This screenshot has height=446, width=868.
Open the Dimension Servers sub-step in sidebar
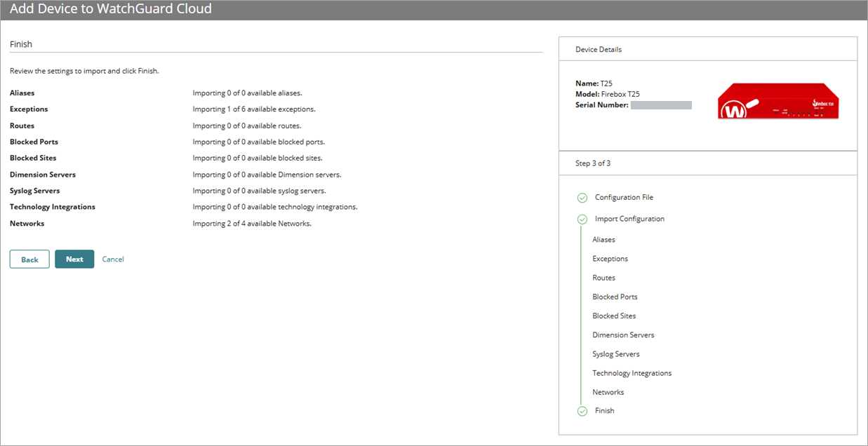623,334
